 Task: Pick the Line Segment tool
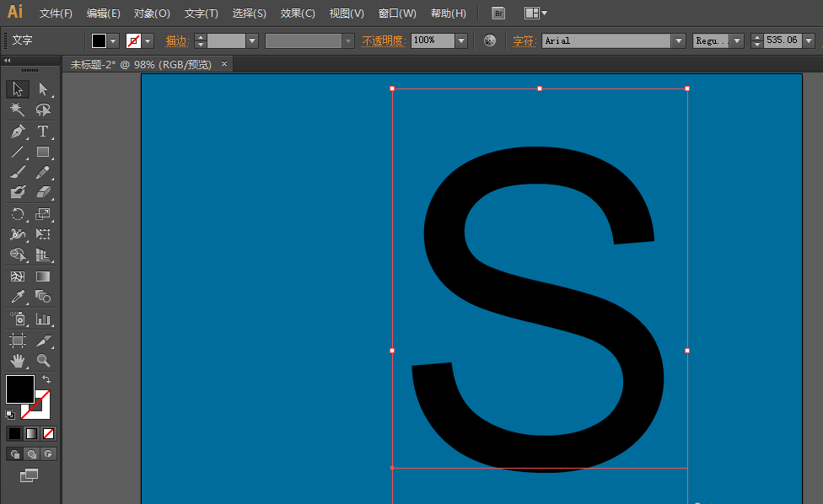(18, 152)
